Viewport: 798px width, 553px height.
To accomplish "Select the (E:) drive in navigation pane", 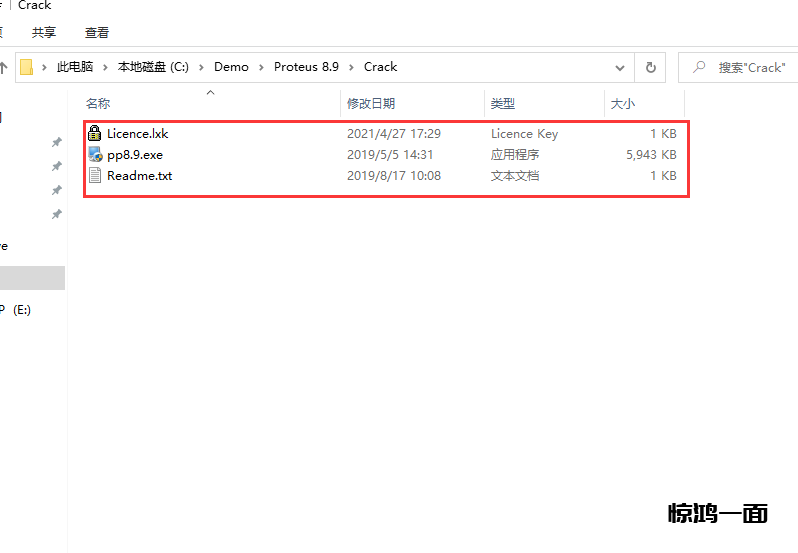I will click(x=21, y=310).
